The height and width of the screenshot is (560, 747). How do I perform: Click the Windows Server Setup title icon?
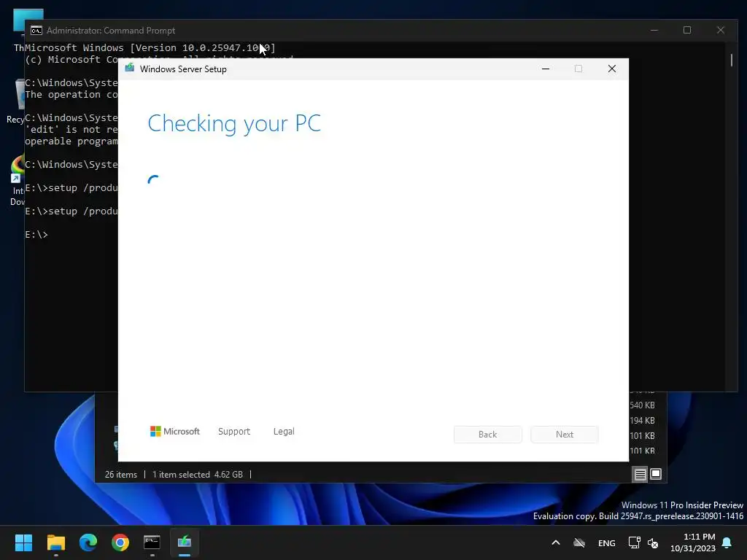tap(130, 69)
